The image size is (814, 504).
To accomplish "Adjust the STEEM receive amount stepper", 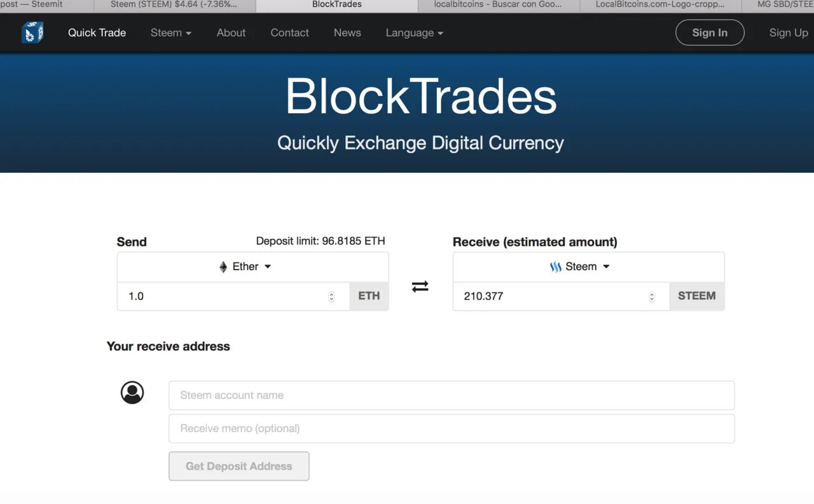I will coord(652,297).
